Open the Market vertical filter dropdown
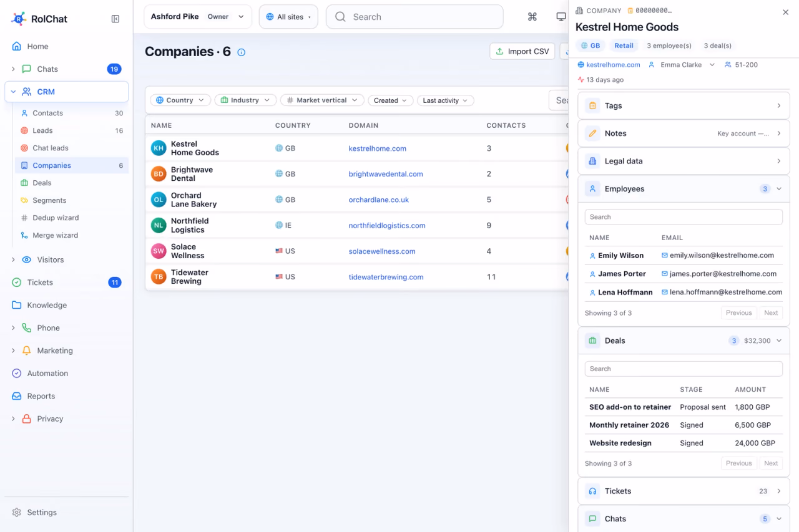The image size is (799, 532). 322,100
